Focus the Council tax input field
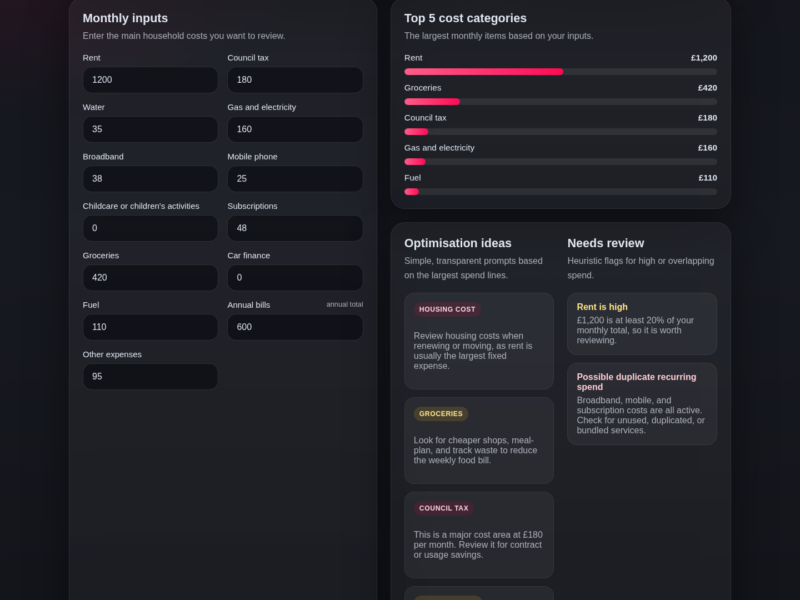 point(295,80)
